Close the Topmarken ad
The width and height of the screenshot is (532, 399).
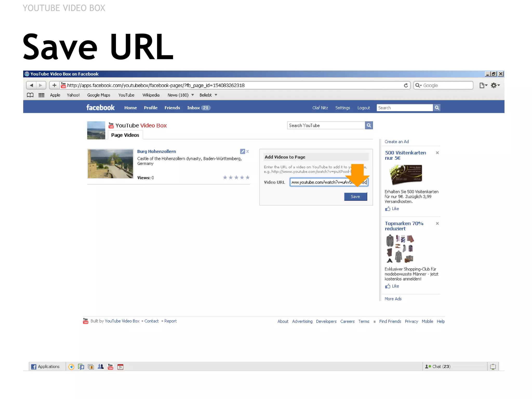tap(437, 223)
